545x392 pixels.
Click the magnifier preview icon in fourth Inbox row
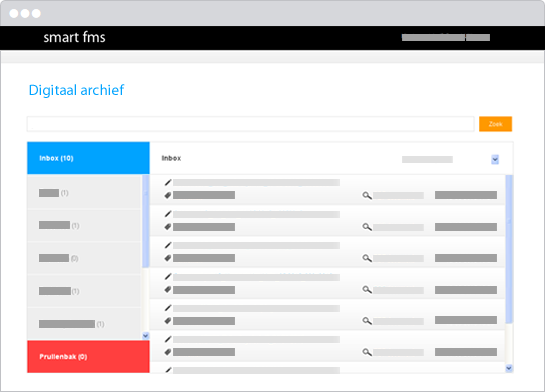(367, 289)
